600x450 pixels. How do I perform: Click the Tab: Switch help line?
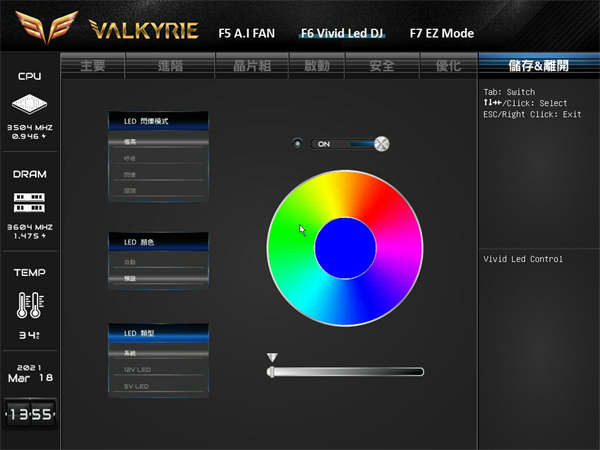coord(509,92)
